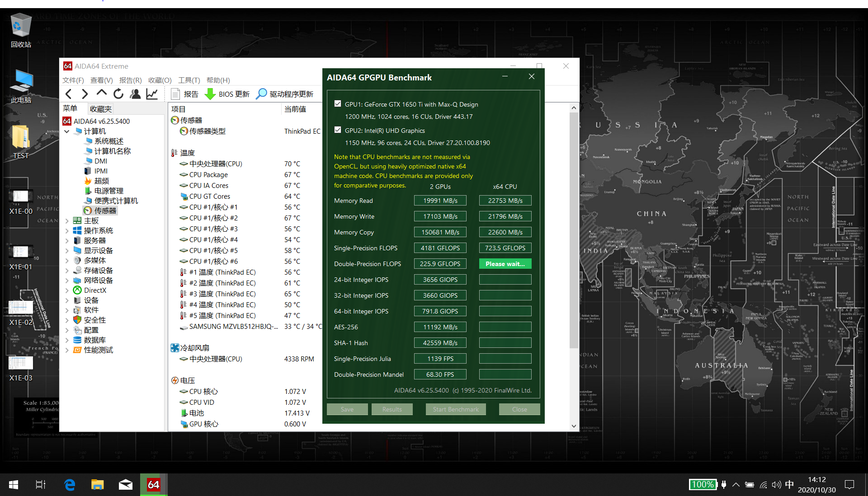Image resolution: width=868 pixels, height=496 pixels.
Task: Open the Mail app from the taskbar
Action: (x=125, y=485)
